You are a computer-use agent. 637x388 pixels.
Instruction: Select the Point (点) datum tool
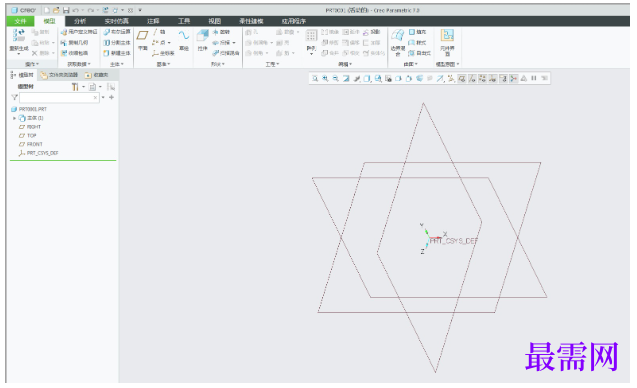click(158, 42)
